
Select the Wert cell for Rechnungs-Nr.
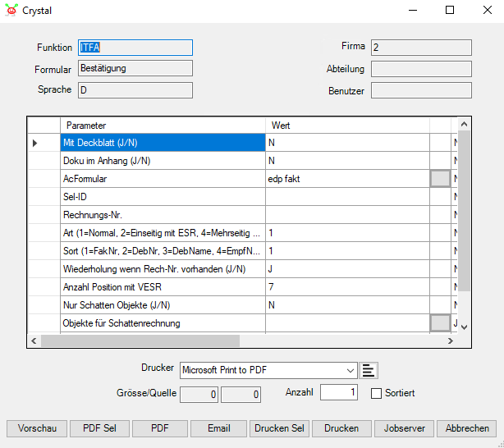pos(346,215)
